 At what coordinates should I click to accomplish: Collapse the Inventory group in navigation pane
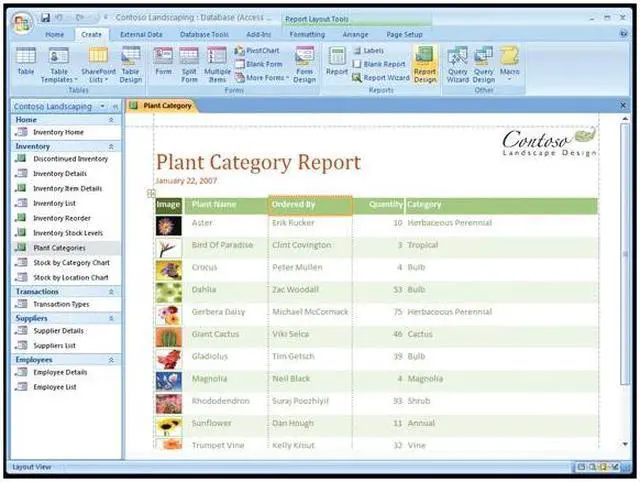(x=111, y=146)
